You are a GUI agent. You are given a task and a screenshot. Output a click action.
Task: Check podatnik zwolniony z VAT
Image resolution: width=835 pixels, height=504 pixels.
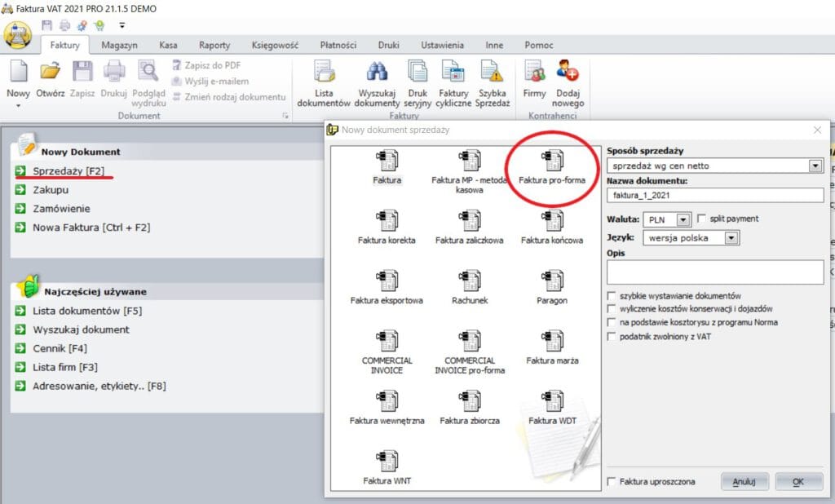(x=612, y=336)
